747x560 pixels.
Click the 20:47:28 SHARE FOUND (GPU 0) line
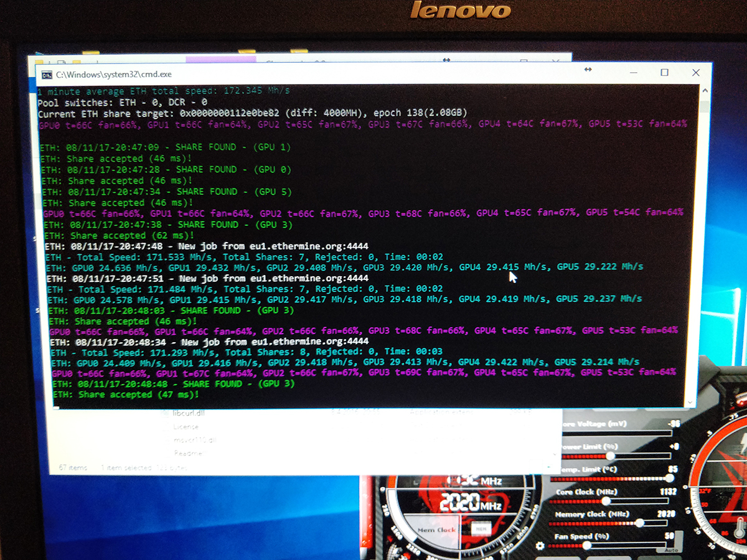(x=165, y=169)
